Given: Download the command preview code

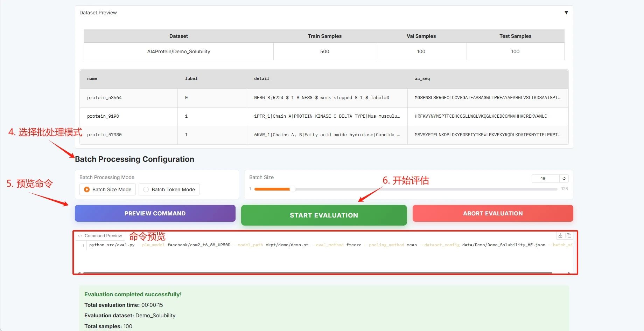Looking at the screenshot, I should click(x=560, y=236).
